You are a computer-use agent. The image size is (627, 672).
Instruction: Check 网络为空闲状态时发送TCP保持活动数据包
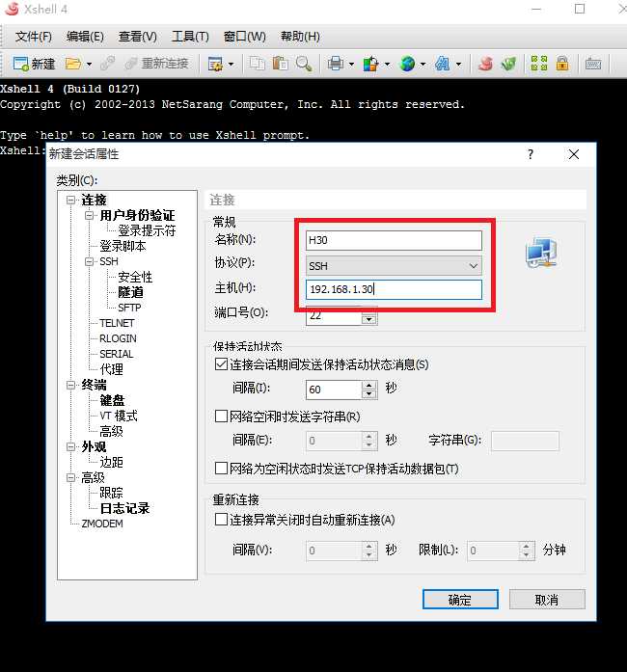click(221, 468)
